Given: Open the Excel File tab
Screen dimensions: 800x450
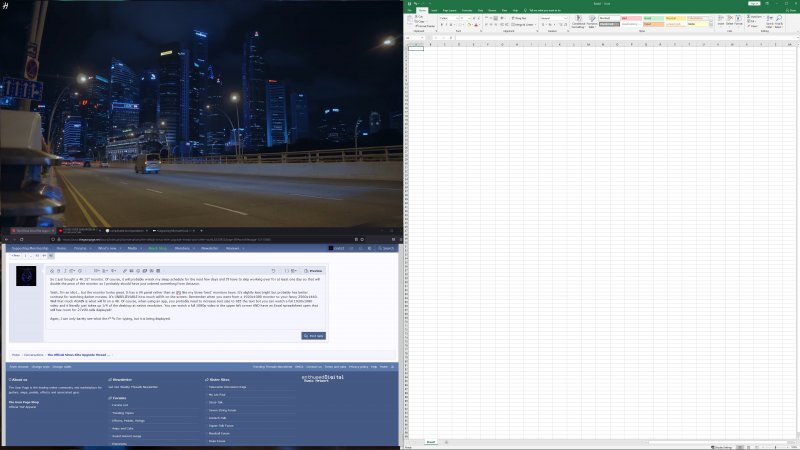Looking at the screenshot, I should click(410, 10).
